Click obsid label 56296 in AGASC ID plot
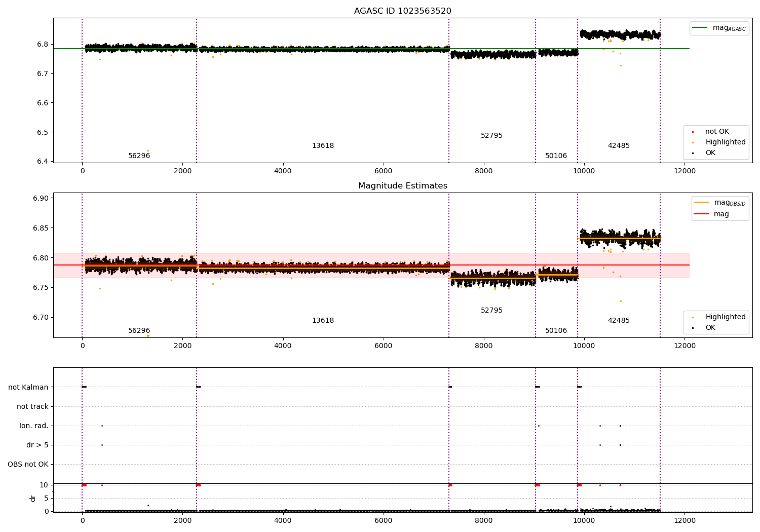Image resolution: width=760 pixels, height=532 pixels. point(139,156)
